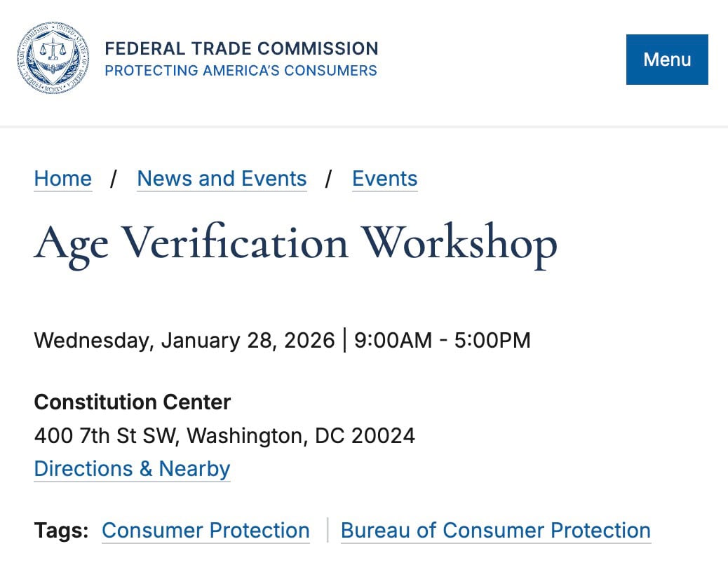The image size is (728, 565).
Task: Click the Federal Trade Commission header text
Action: (x=241, y=48)
